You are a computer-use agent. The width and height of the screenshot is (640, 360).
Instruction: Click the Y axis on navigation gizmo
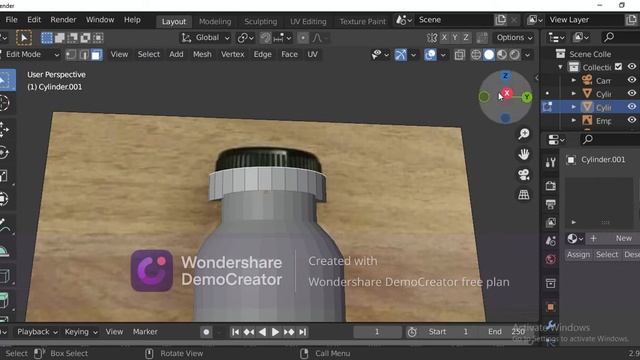(x=527, y=97)
